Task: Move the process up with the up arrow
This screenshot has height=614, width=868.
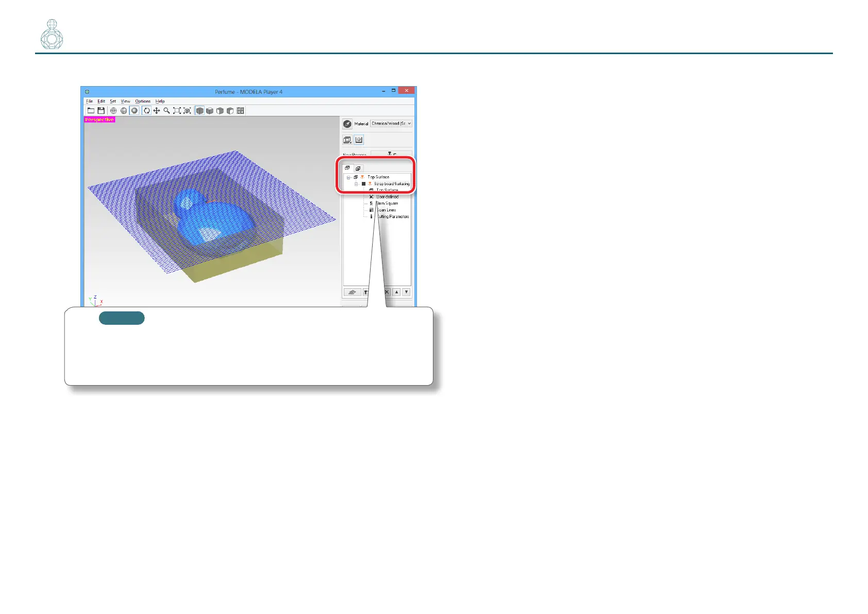Action: click(396, 292)
